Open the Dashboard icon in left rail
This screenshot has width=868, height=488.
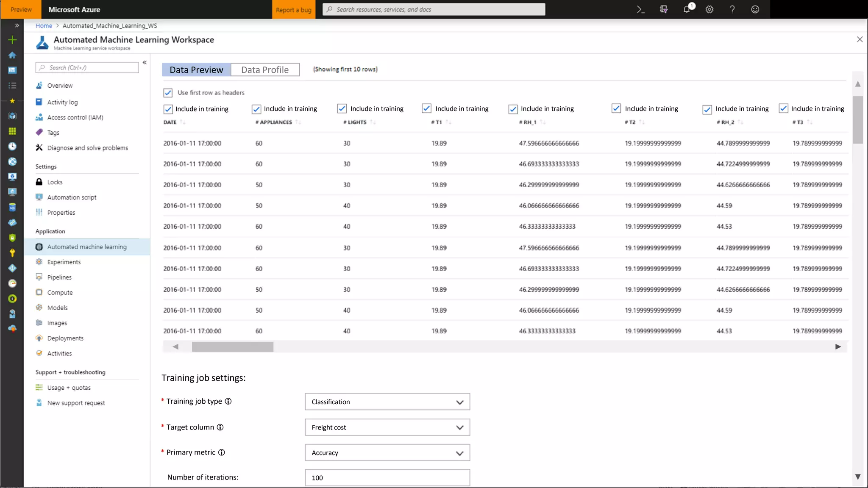click(12, 70)
